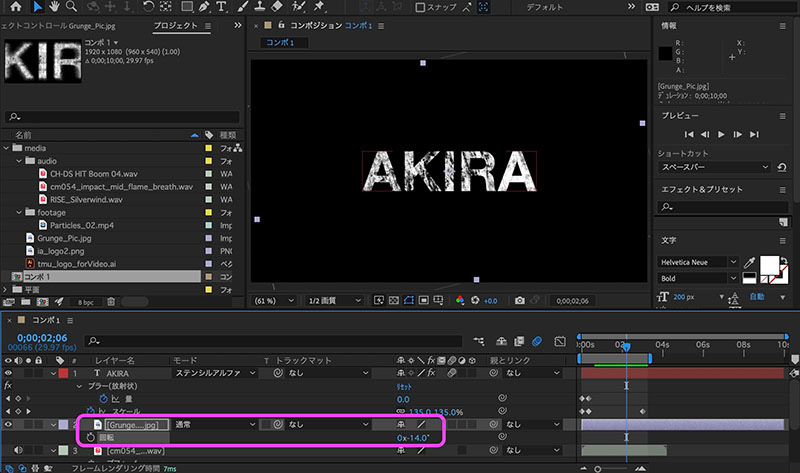
Task: Open the Bold font style dropdown
Action: [x=698, y=278]
